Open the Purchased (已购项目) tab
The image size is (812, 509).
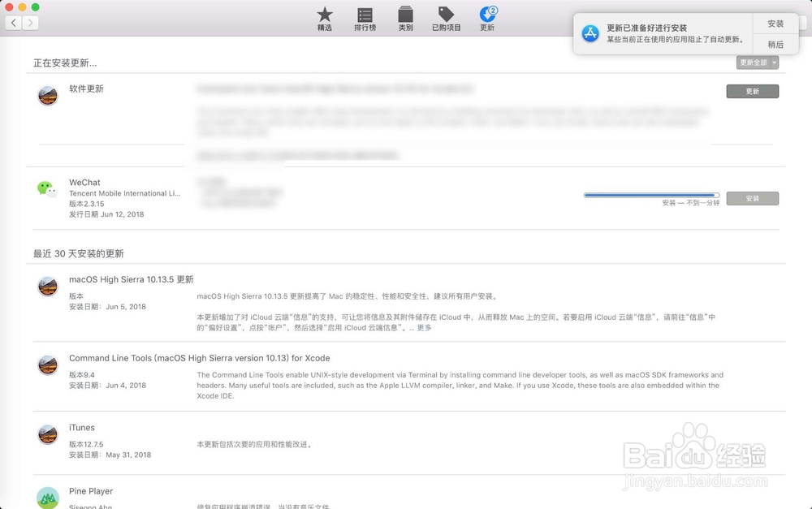[x=447, y=19]
